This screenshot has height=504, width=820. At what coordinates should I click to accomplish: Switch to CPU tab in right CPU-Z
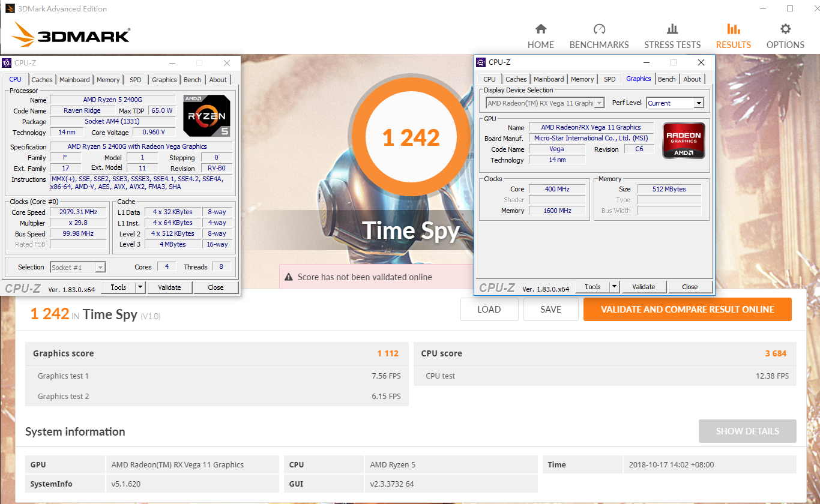tap(490, 79)
